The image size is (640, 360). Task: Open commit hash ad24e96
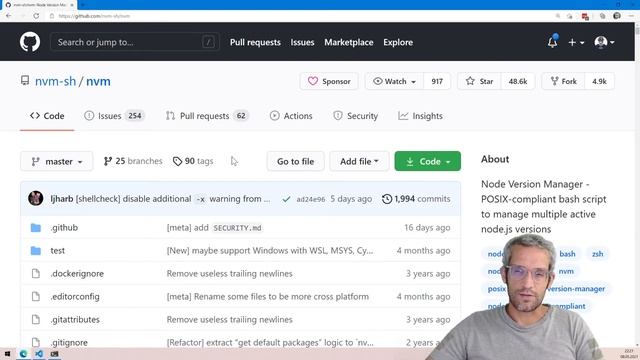[x=311, y=199]
